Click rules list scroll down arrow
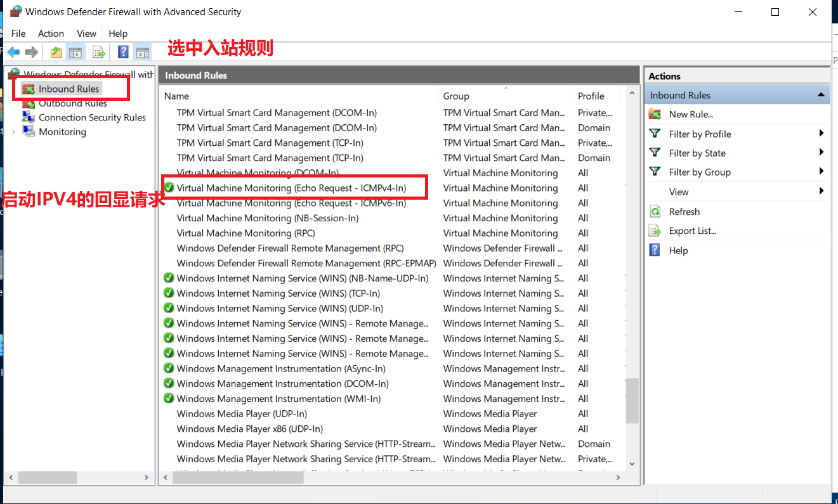Viewport: 838px width, 504px height. pyautogui.click(x=631, y=464)
